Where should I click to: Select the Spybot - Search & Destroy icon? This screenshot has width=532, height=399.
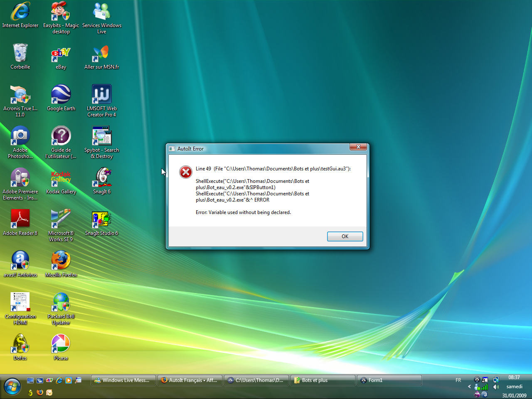pos(102,136)
